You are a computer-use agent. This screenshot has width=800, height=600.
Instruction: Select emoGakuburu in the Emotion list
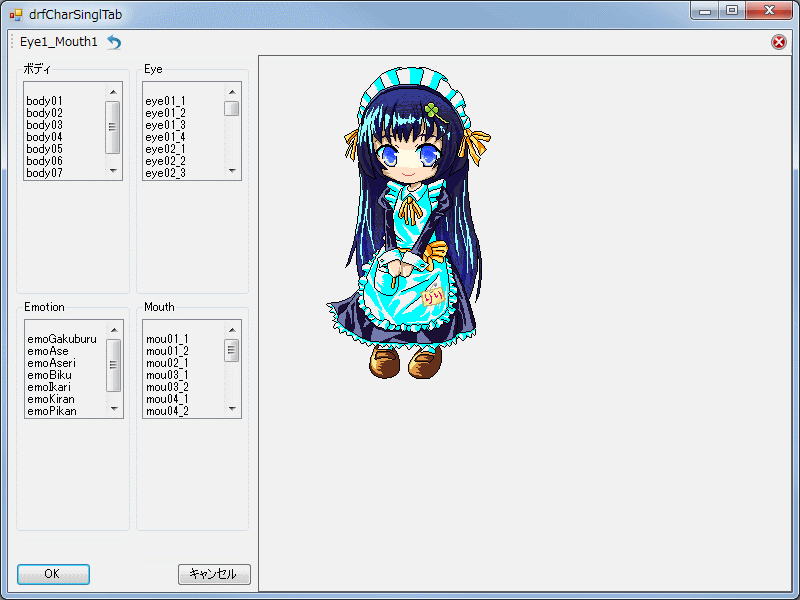click(x=62, y=339)
